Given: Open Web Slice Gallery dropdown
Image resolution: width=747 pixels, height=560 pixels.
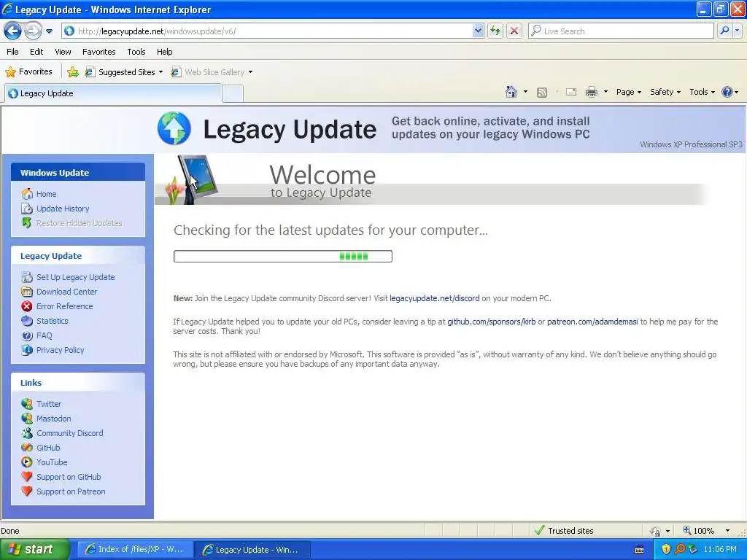Looking at the screenshot, I should [x=212, y=72].
